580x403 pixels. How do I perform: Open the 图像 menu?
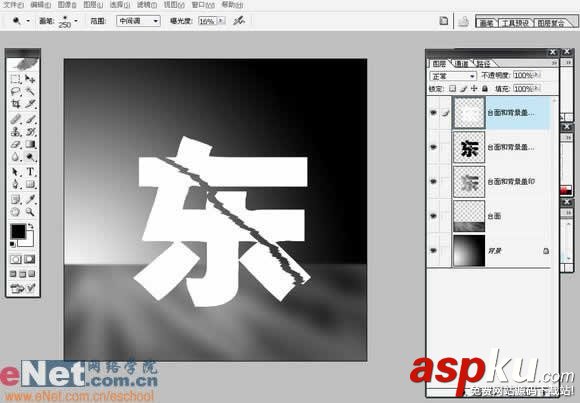pos(67,5)
